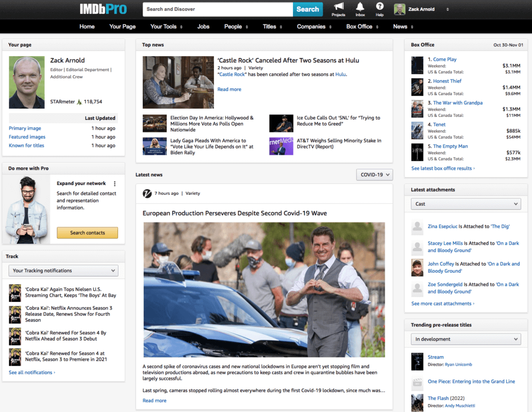Image resolution: width=532 pixels, height=412 pixels.
Task: Open the Featured images link
Action: pyautogui.click(x=27, y=137)
